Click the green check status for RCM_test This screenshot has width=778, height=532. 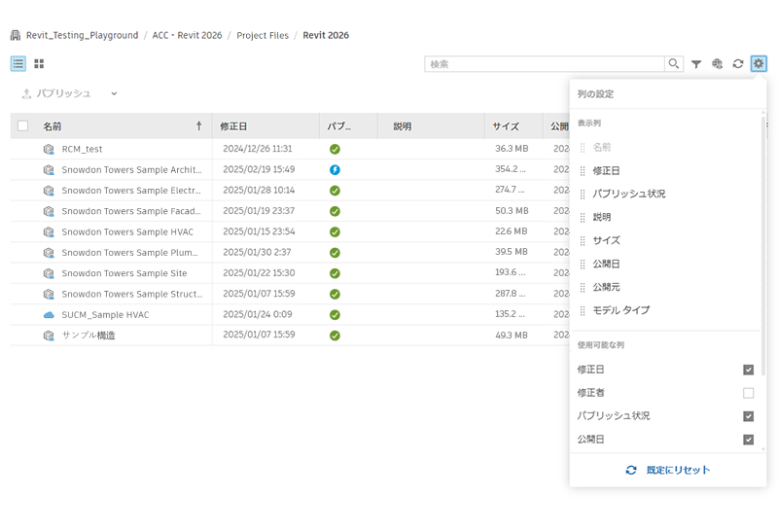tap(335, 149)
